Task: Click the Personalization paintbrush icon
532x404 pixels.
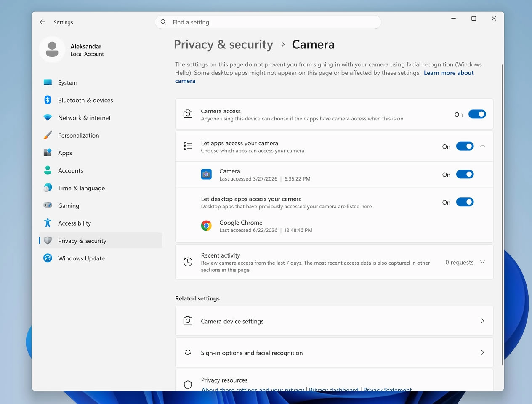Action: pos(48,136)
